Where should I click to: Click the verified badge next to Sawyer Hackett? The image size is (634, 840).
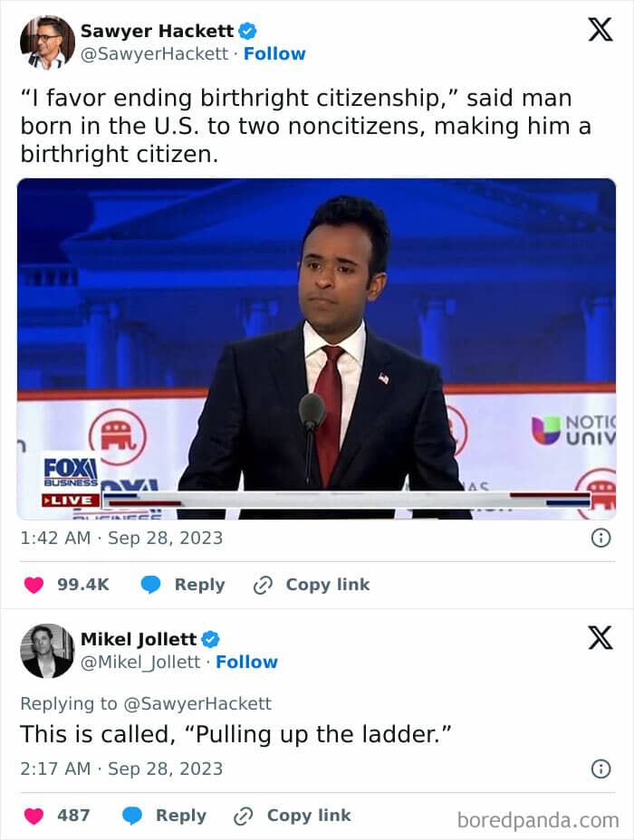click(x=247, y=31)
